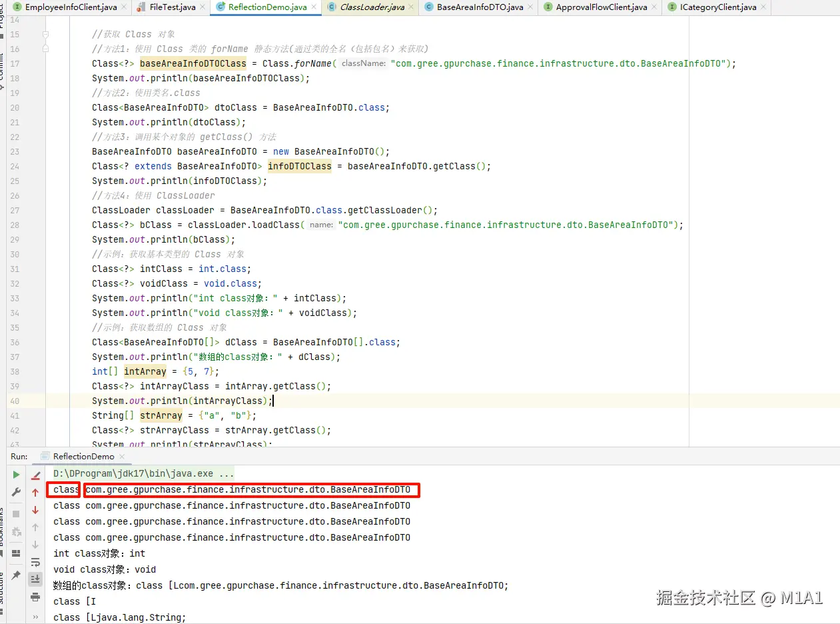The height and width of the screenshot is (624, 840).
Task: Click the grey up arrow in Run toolbar
Action: pos(36,527)
